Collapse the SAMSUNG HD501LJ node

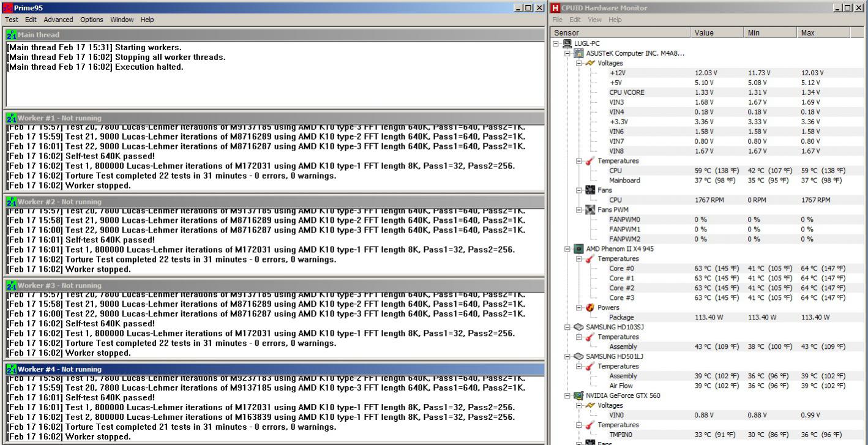[567, 357]
